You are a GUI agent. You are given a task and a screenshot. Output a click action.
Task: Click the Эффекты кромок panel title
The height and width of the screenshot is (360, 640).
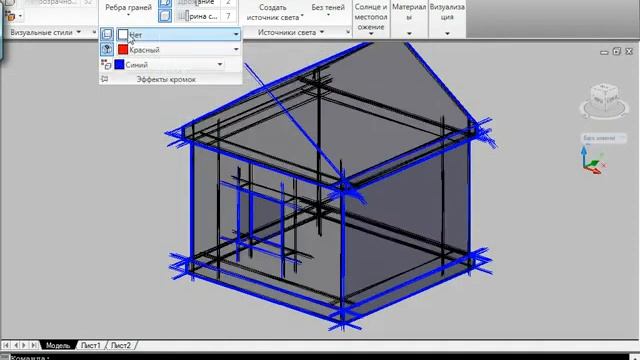(166, 79)
